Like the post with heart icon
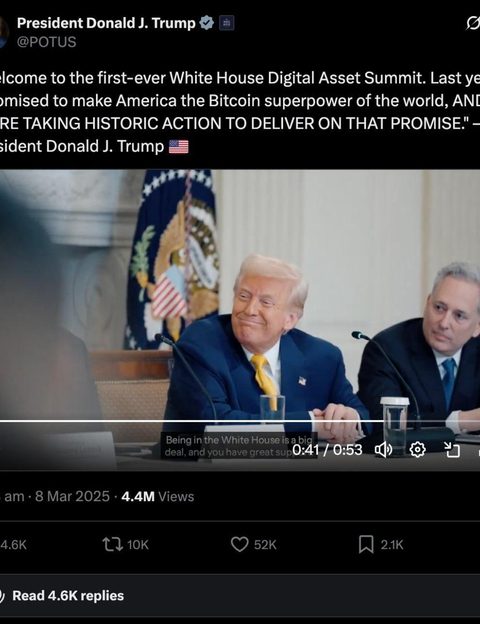The height and width of the screenshot is (624, 480). coord(240,544)
